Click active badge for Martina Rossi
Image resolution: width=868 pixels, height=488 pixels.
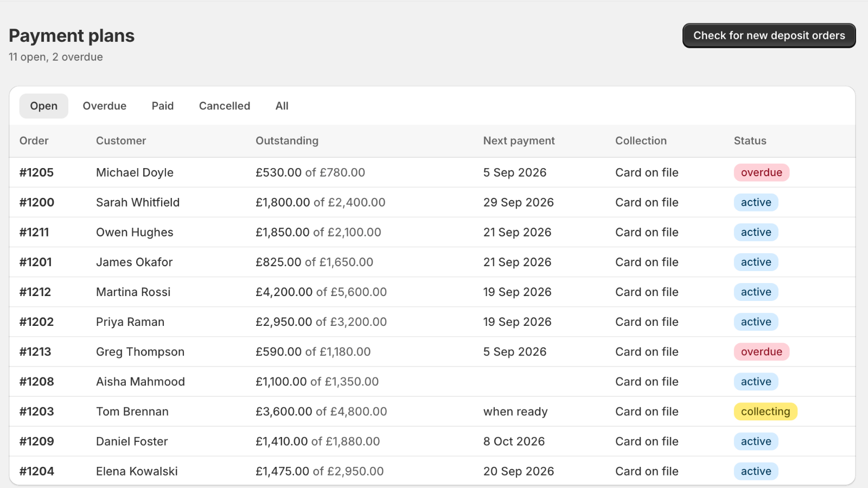point(756,292)
